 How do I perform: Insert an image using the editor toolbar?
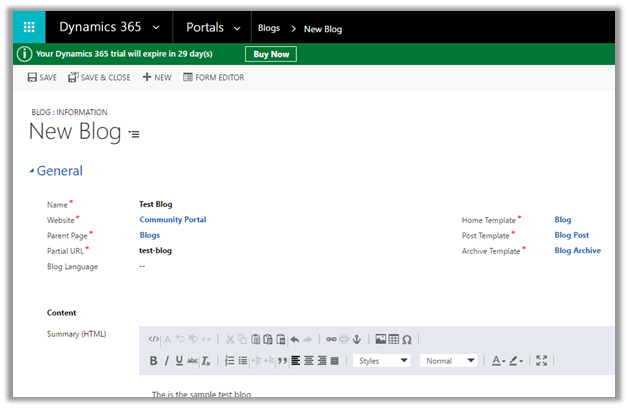click(x=380, y=339)
